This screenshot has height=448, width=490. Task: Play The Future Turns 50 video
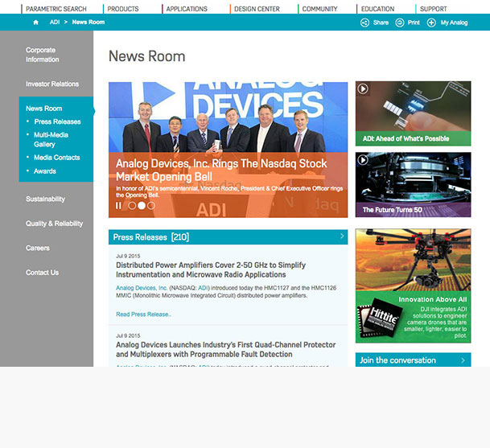[x=364, y=161]
